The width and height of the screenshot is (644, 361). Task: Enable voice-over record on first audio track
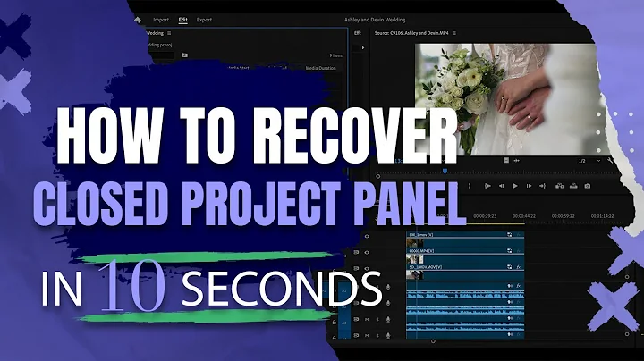388,287
